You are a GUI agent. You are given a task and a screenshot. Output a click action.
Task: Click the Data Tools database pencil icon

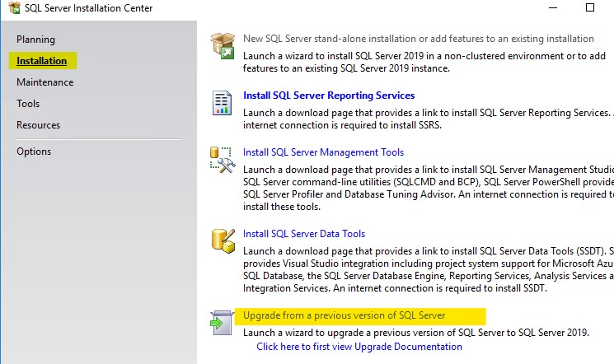223,240
